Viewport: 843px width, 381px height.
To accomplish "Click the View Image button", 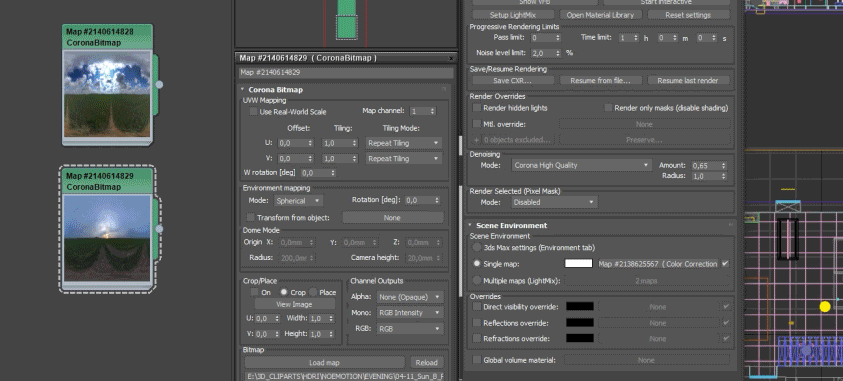I will point(294,304).
